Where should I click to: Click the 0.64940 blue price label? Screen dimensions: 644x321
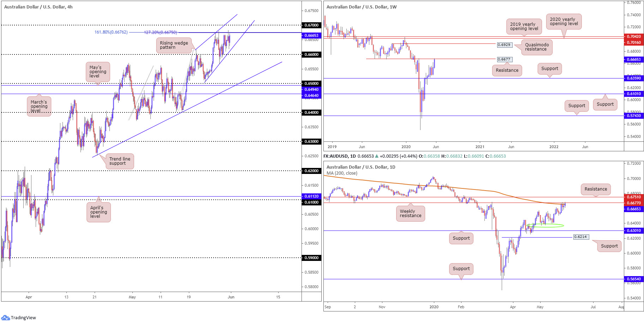click(x=311, y=89)
